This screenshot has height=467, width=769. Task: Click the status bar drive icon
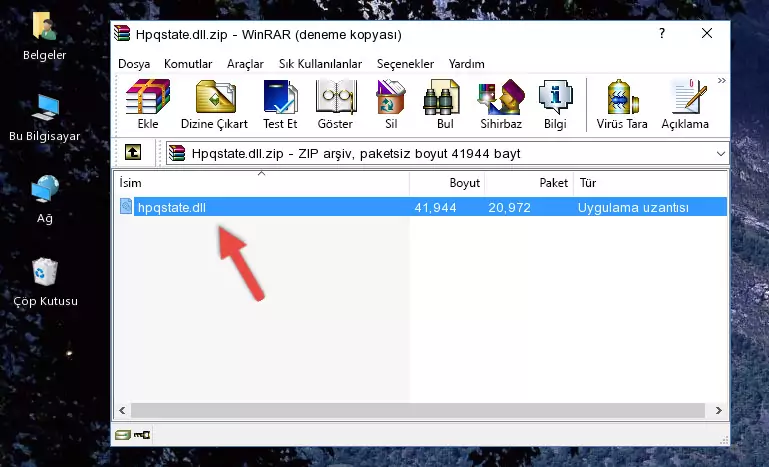123,435
